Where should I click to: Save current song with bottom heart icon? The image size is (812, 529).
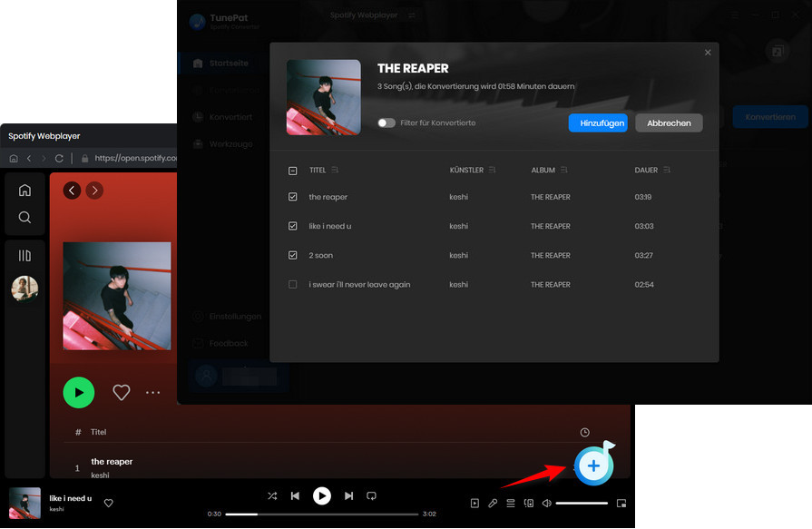108,503
